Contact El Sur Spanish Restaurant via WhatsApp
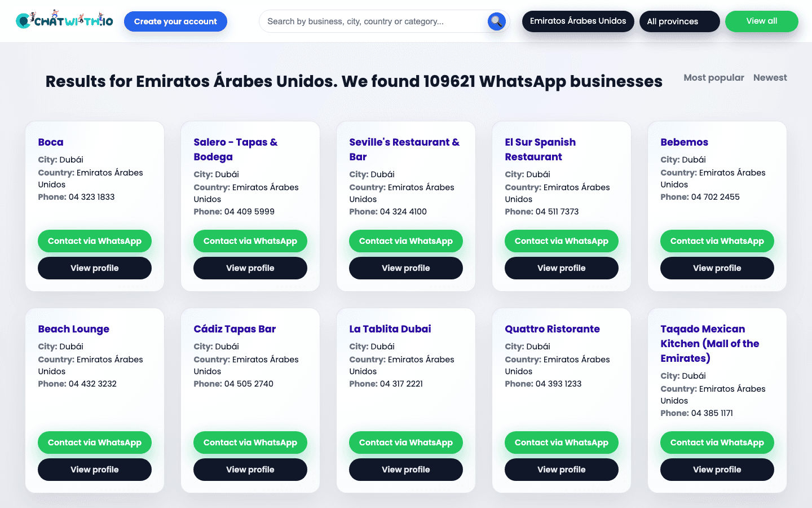Viewport: 812px width, 508px height. (562, 241)
